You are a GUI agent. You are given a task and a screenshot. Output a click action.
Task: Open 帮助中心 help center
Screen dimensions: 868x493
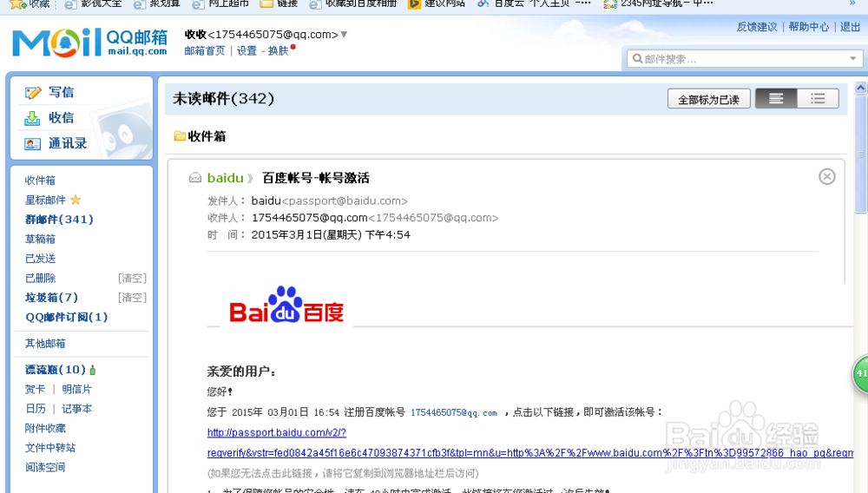click(x=809, y=27)
